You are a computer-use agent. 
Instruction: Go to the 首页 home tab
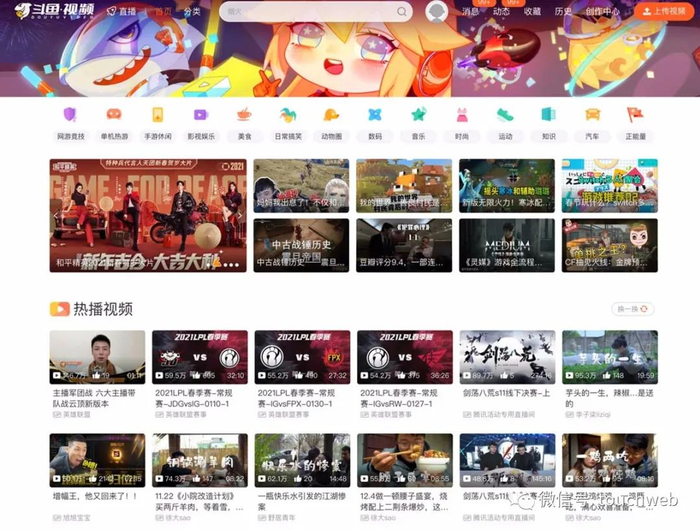point(162,11)
